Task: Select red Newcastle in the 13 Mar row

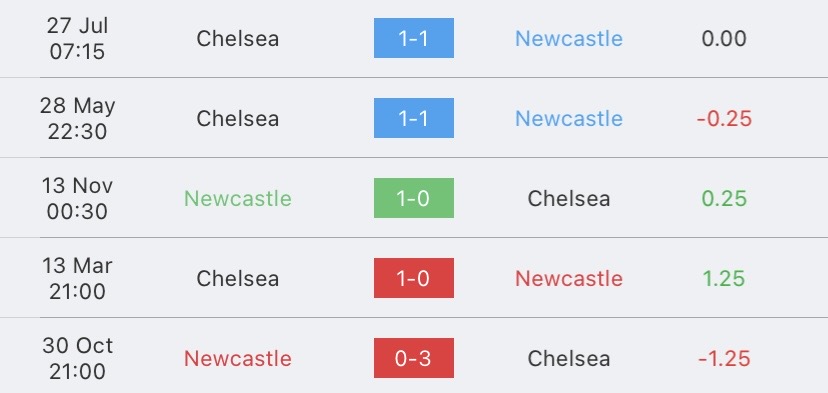Action: coord(569,278)
